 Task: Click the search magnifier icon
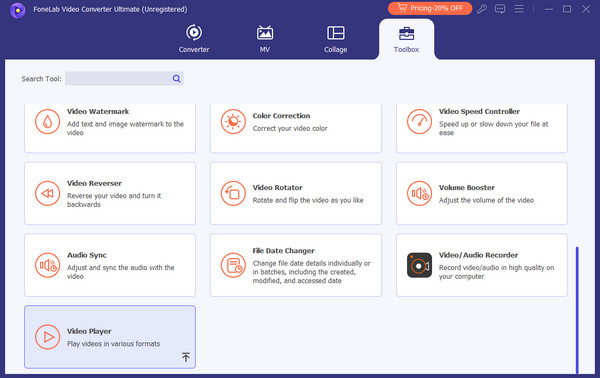tap(176, 78)
